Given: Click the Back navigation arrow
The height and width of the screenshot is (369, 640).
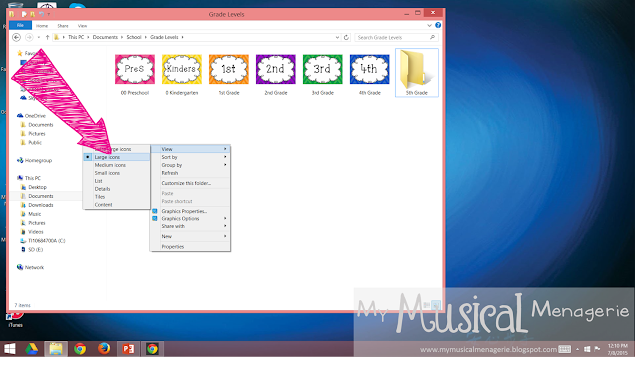Looking at the screenshot, I should (16, 37).
